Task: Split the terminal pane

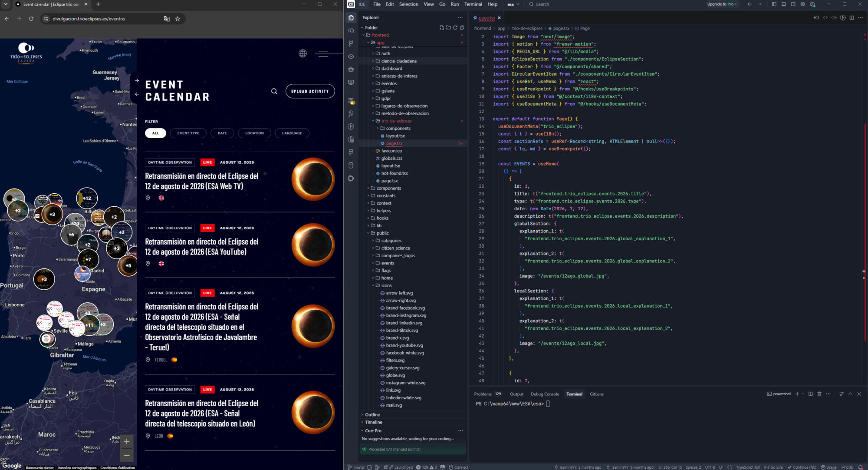Action: coord(810,394)
